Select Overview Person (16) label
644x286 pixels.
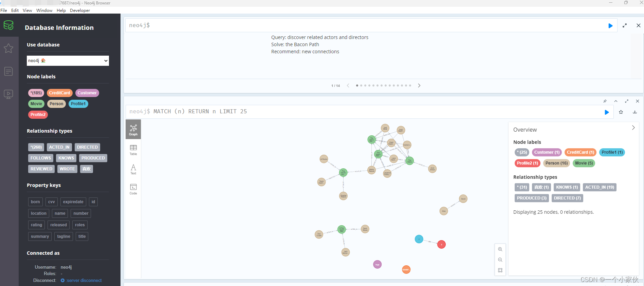pos(556,163)
